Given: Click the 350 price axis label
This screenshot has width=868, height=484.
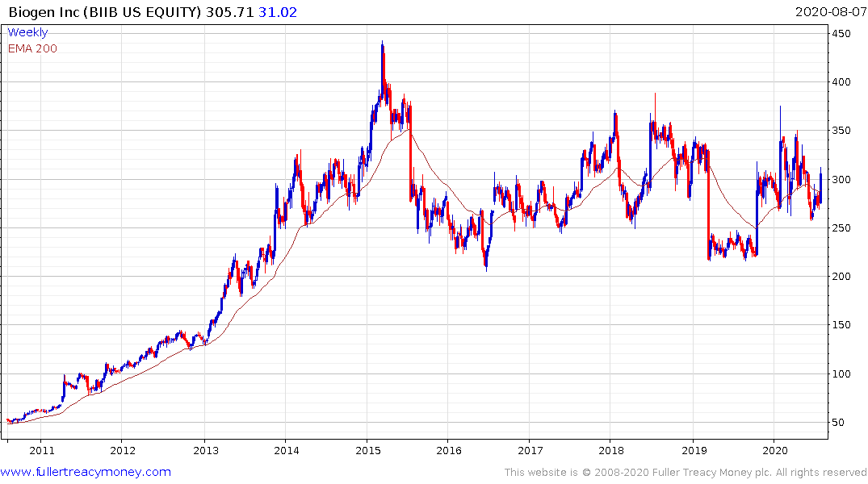Looking at the screenshot, I should (x=841, y=131).
